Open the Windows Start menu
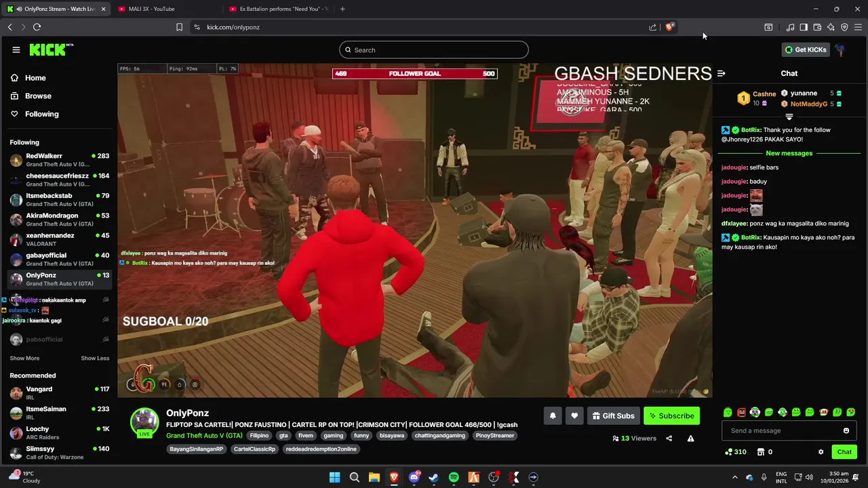Image resolution: width=868 pixels, height=488 pixels. coord(334,477)
